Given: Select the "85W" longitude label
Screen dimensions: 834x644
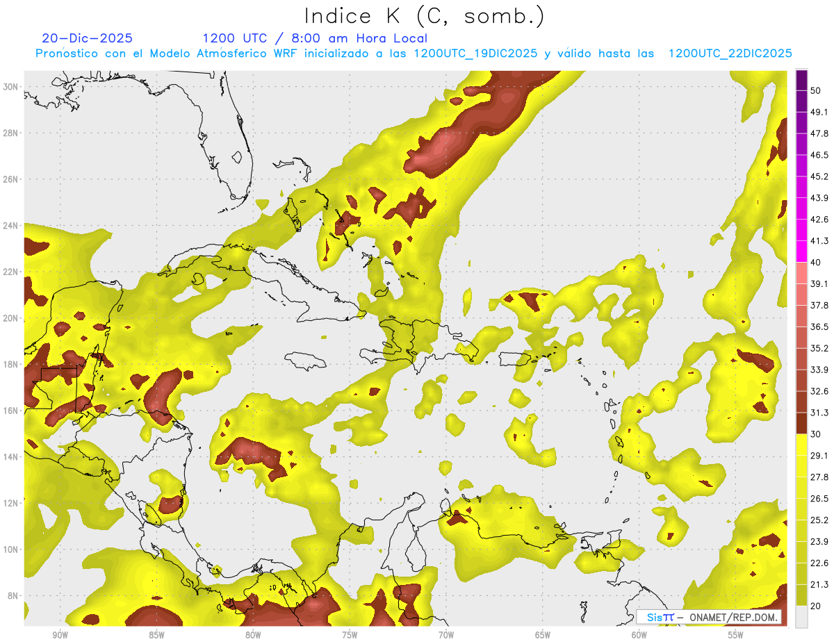Looking at the screenshot, I should (x=156, y=636).
